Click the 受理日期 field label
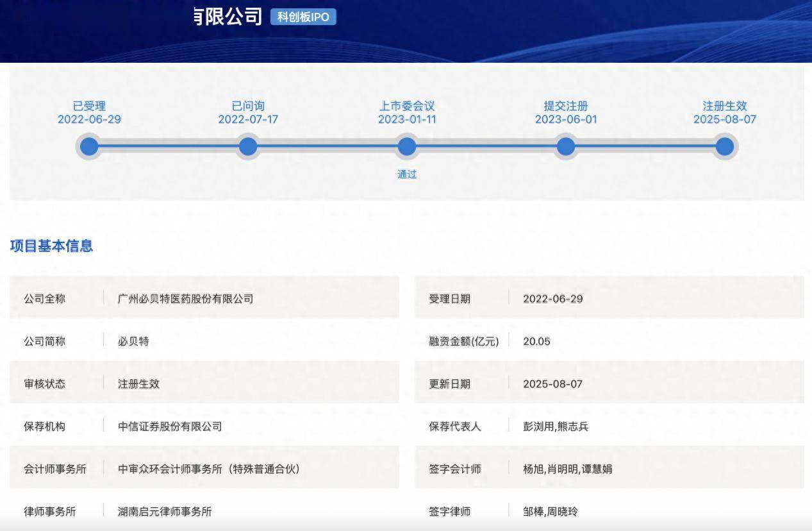Screen dimensions: 812x531 [x=449, y=298]
